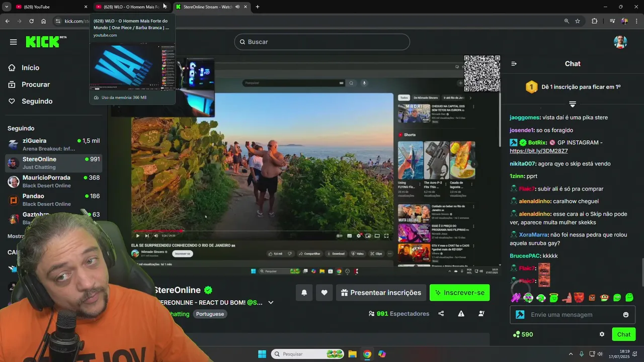This screenshot has width=644, height=362.
Task: Insert the purple clapping hands emote
Action: coord(516,298)
